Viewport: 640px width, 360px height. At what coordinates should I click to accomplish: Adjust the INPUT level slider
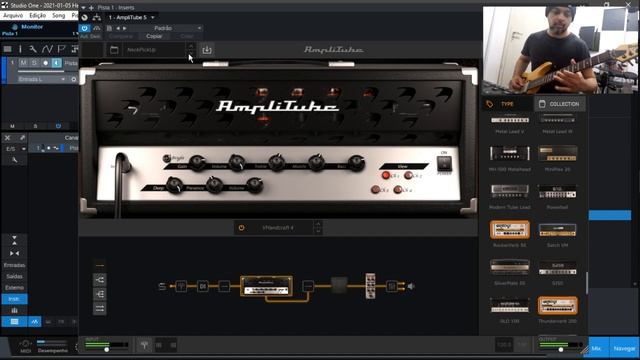tap(107, 349)
